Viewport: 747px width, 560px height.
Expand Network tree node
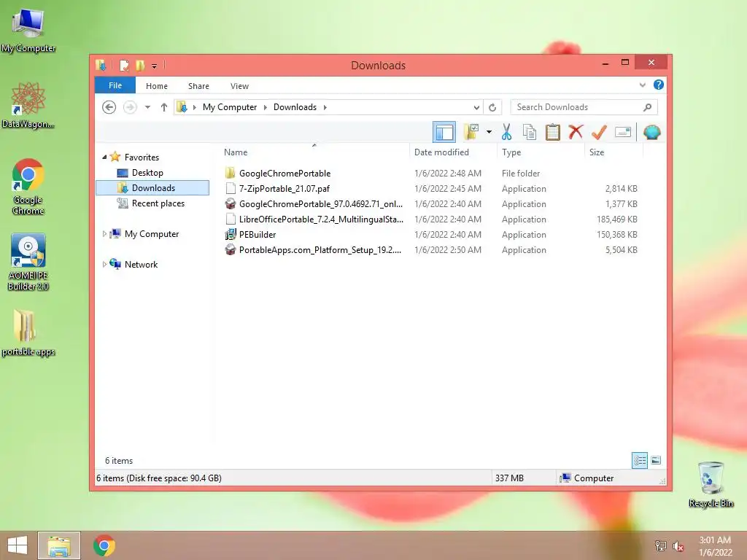tap(104, 264)
